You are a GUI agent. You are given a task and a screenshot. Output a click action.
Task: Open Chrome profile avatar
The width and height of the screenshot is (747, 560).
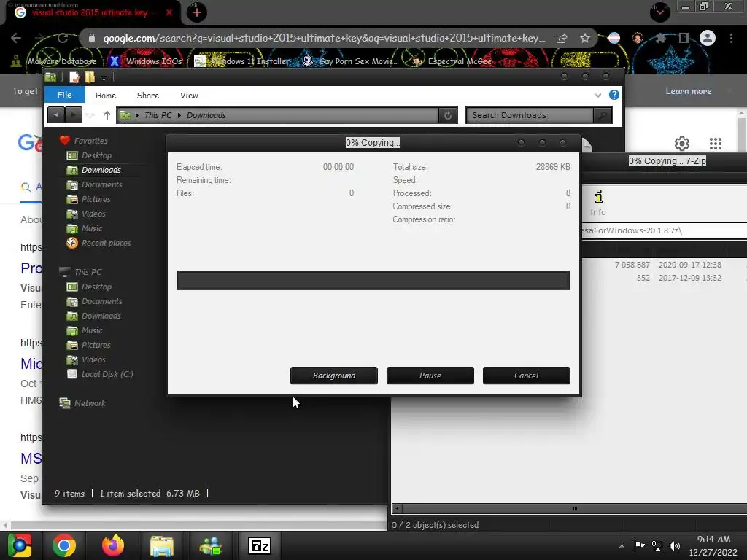click(x=708, y=38)
